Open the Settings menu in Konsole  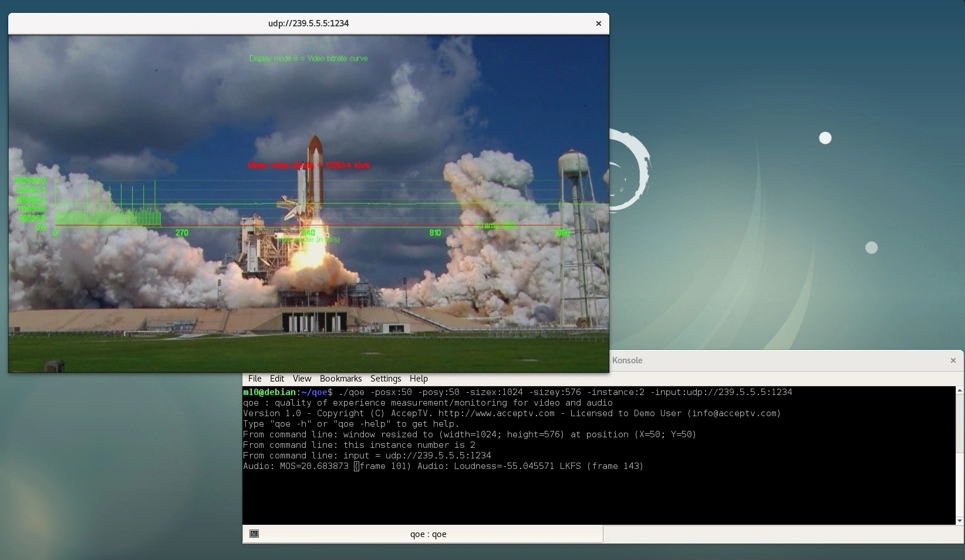tap(386, 379)
